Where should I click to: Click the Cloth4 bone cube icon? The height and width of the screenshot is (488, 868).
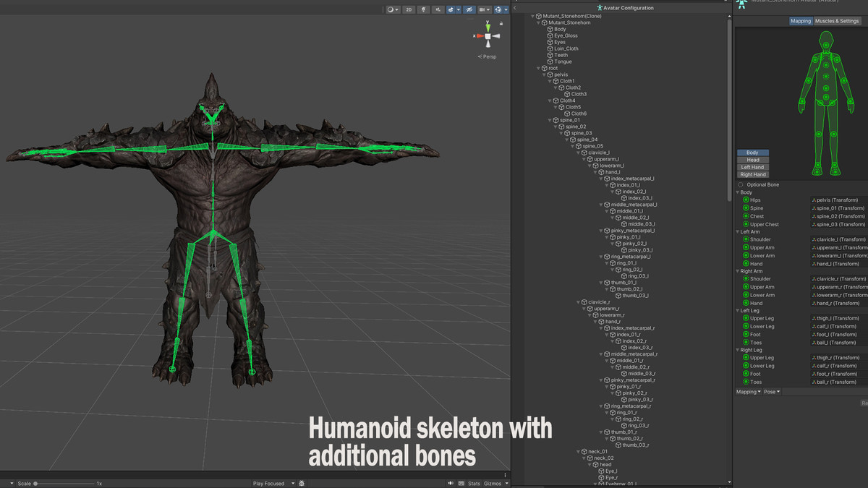556,100
